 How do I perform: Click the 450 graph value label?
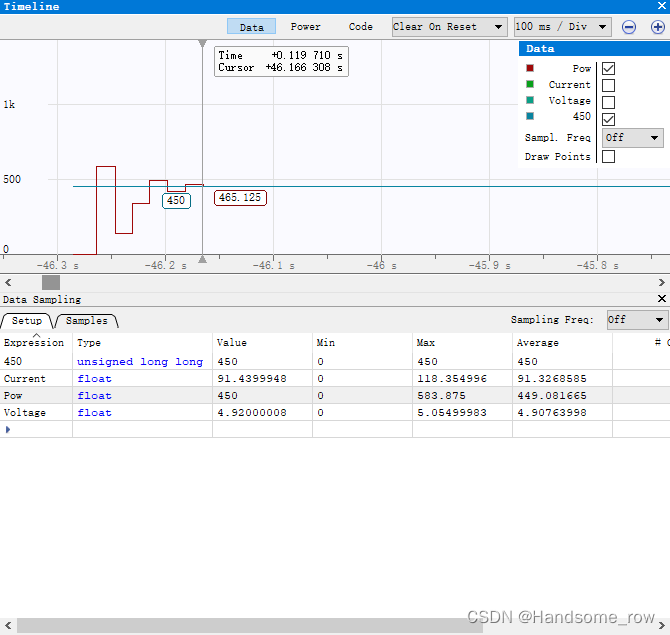point(176,200)
